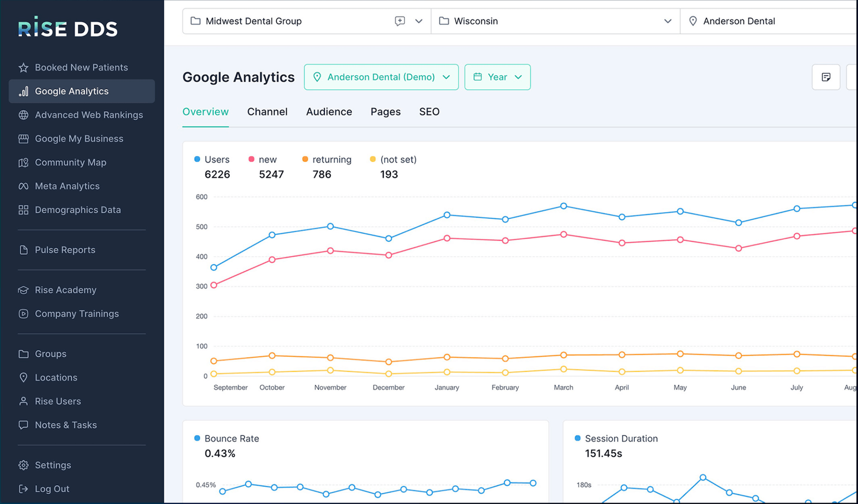Switch to the SEO tab
Image resolution: width=858 pixels, height=504 pixels.
[x=429, y=112]
